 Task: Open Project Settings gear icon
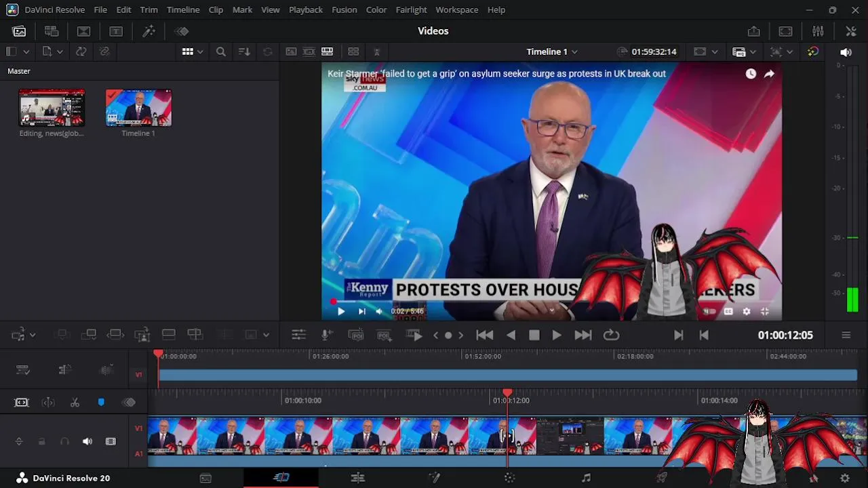[845, 478]
